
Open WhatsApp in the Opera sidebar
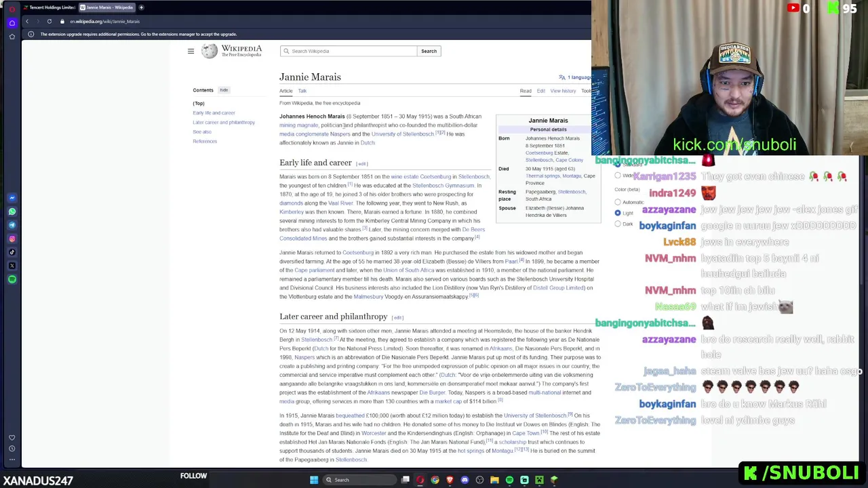[12, 211]
